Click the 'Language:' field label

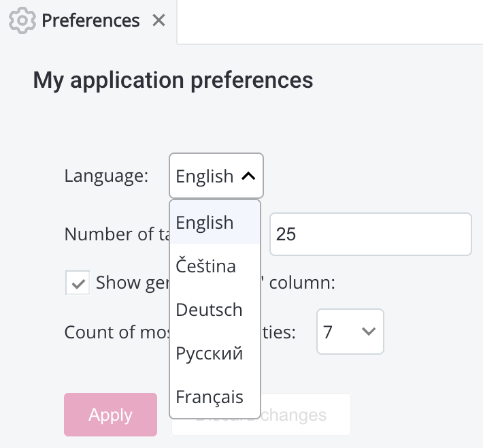click(106, 176)
